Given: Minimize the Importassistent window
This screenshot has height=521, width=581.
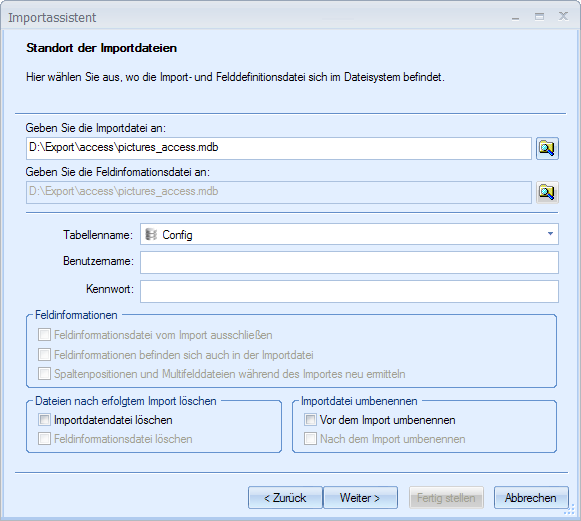Looking at the screenshot, I should point(515,17).
